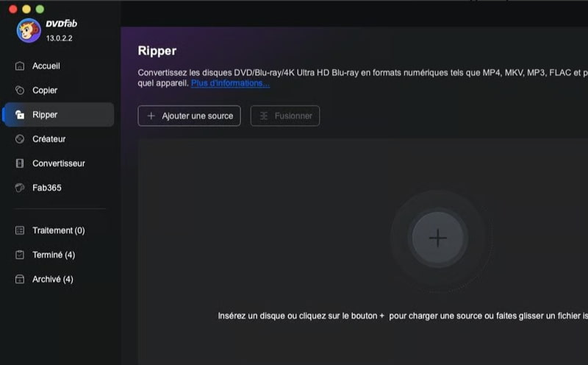The image size is (588, 365).
Task: Open the Plus d'informations link
Action: pyautogui.click(x=230, y=83)
